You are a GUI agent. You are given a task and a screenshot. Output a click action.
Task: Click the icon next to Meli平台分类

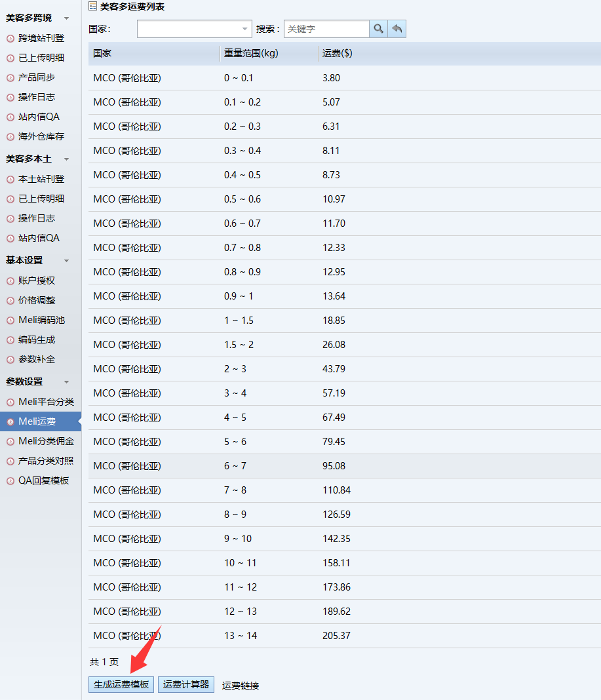(10, 402)
